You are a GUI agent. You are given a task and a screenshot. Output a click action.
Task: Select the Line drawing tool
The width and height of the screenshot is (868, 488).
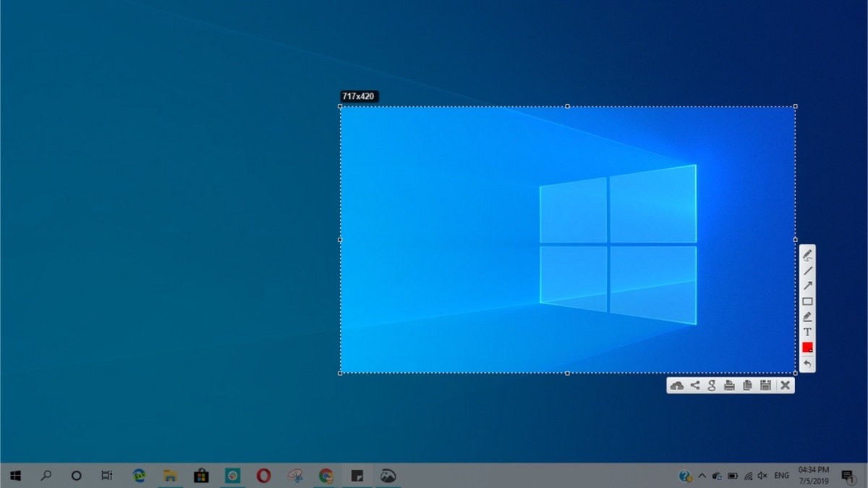[x=807, y=270]
